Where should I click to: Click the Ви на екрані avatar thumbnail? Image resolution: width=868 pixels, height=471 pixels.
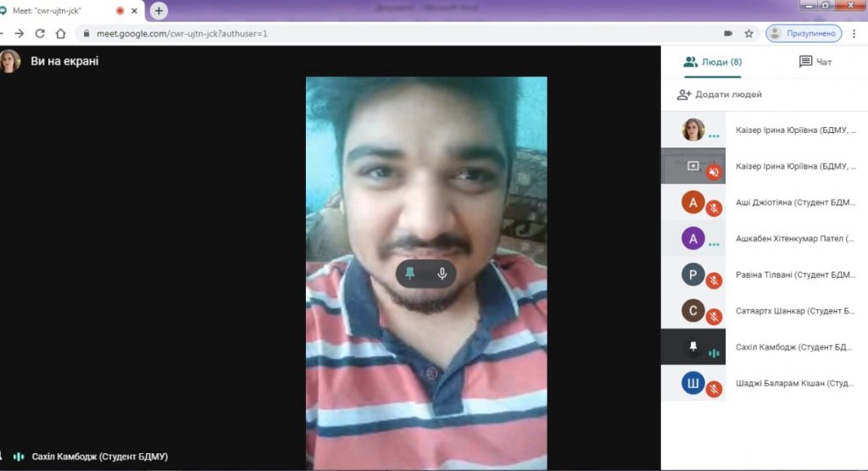pyautogui.click(x=10, y=61)
